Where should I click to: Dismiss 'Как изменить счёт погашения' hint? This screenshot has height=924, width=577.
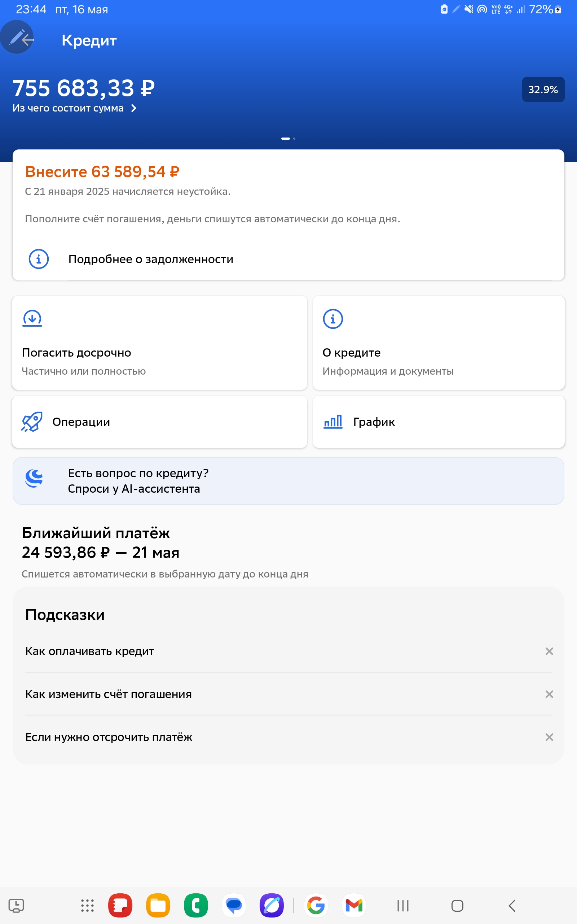549,694
